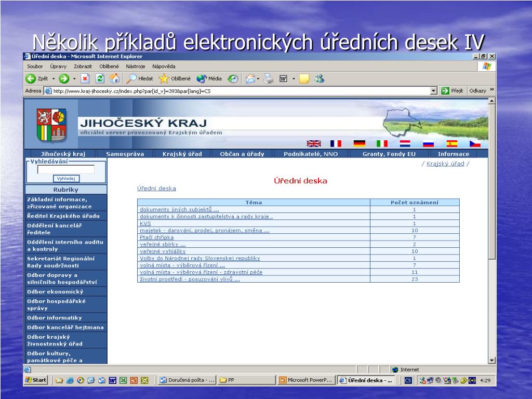Open Občan a úřady navigation tab

pos(242,154)
